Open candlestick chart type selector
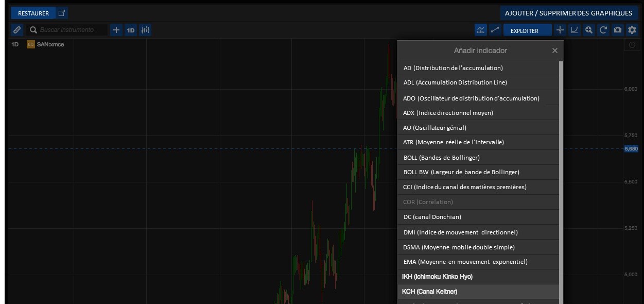The image size is (644, 304). tap(146, 30)
